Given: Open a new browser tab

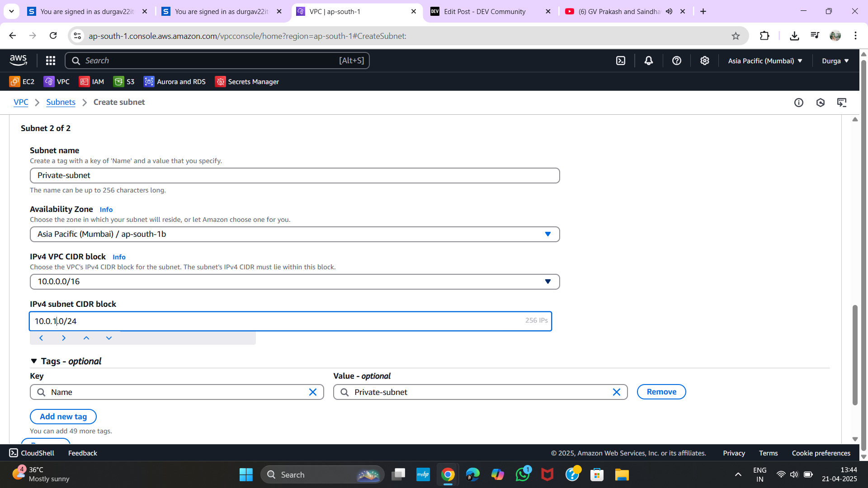Looking at the screenshot, I should click(x=703, y=12).
